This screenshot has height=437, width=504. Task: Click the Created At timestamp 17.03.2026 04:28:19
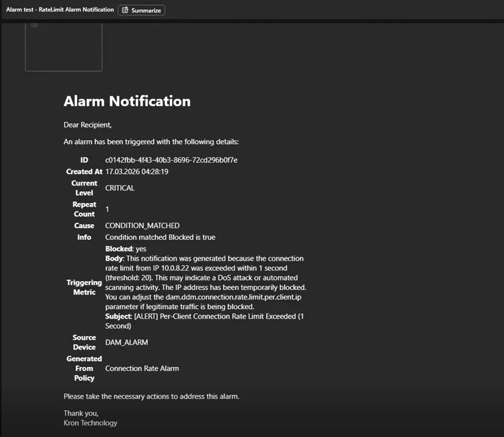[x=137, y=172]
